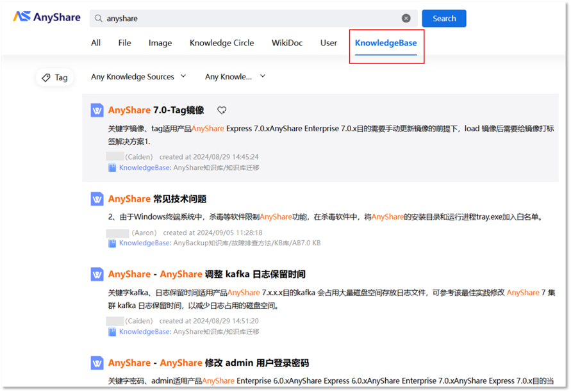Click the Tag filter button

[54, 78]
